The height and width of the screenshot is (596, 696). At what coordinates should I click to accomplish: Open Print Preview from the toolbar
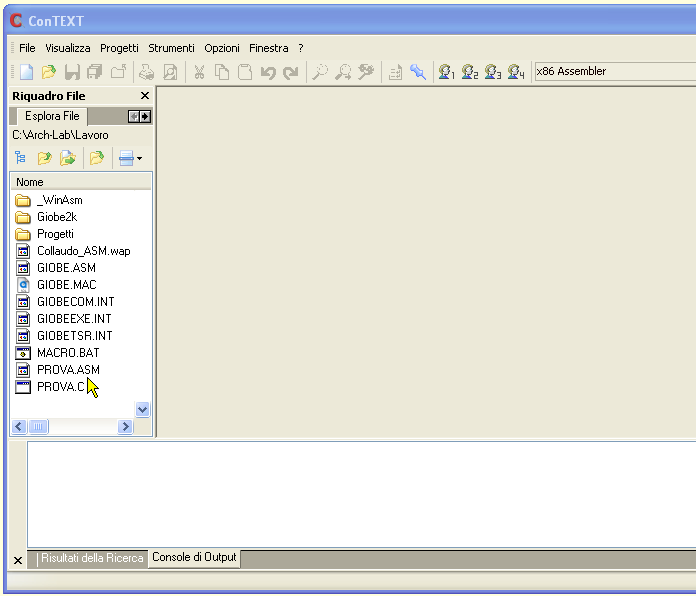(x=170, y=72)
